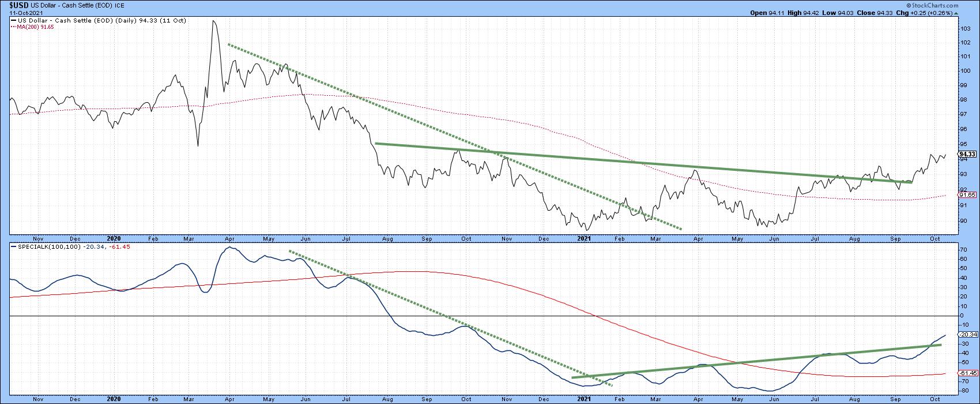Click the 2021 year label under the price panel
Viewport: 980px width, 404px height.
pos(584,238)
